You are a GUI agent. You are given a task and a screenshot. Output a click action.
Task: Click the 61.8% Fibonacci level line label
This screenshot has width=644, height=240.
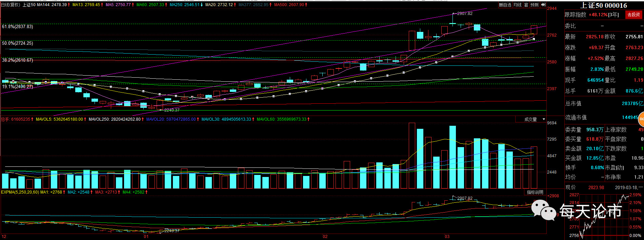point(18,26)
